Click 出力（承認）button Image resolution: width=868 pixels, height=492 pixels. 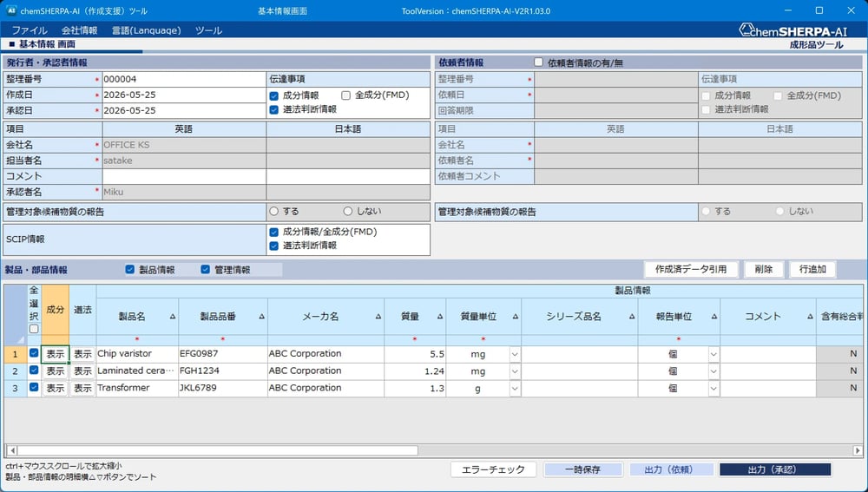click(x=775, y=469)
